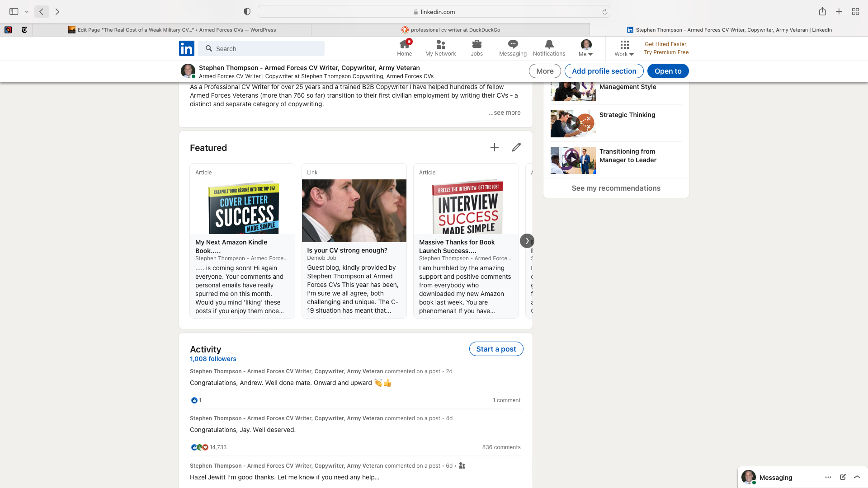
Task: Open the Strategic Thinking course thumbnail
Action: tap(573, 123)
